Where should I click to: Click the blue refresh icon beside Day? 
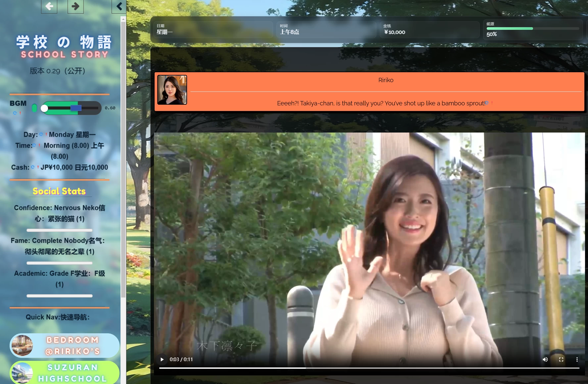tap(41, 134)
